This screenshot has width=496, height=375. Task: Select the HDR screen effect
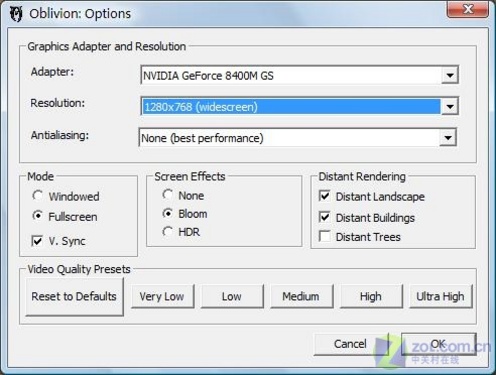[167, 232]
